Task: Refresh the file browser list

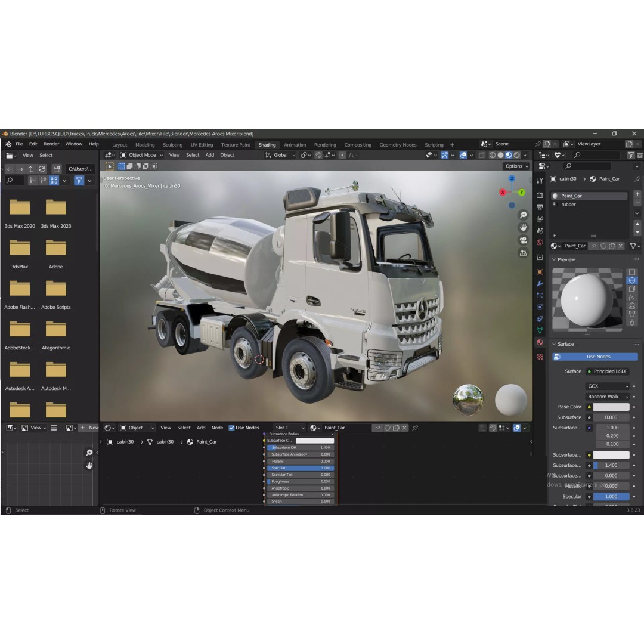Action: pyautogui.click(x=42, y=169)
